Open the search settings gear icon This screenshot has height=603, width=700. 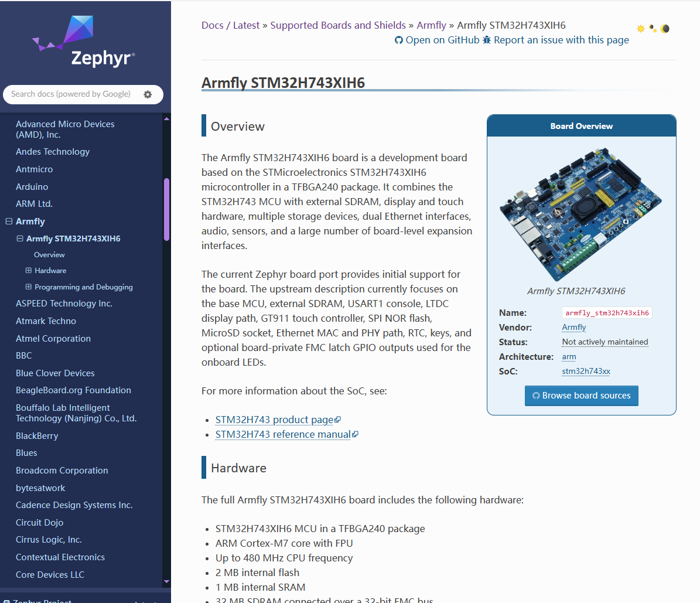[148, 94]
